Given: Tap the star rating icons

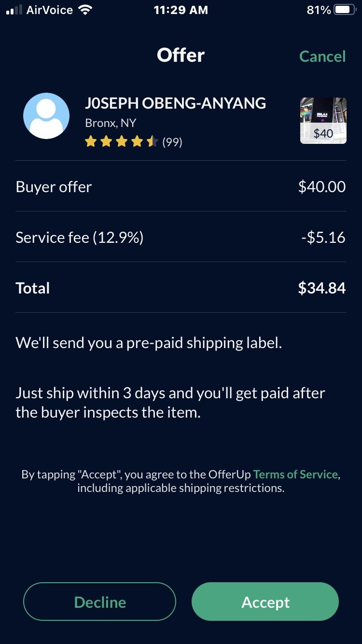Looking at the screenshot, I should point(121,141).
